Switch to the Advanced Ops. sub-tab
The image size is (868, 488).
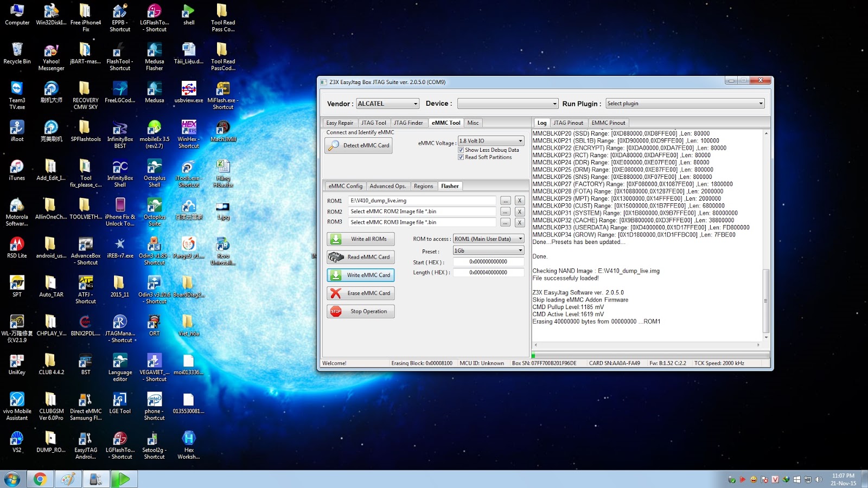pos(388,186)
